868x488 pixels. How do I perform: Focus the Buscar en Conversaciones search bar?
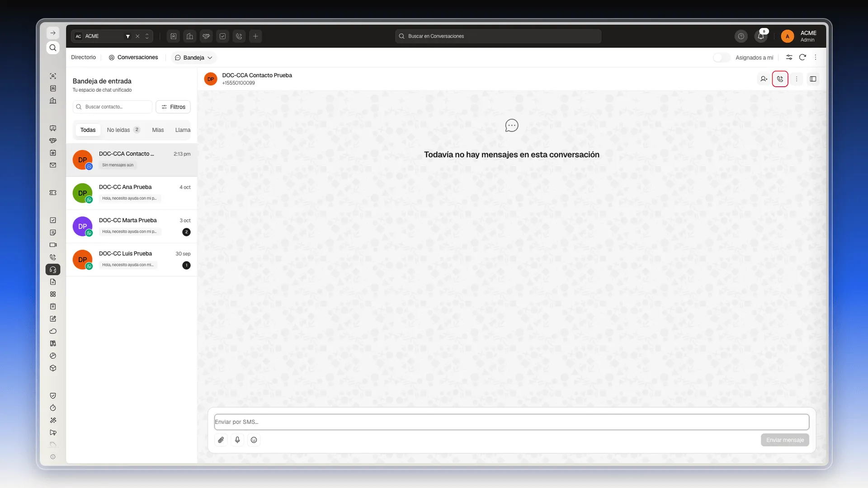(x=498, y=36)
